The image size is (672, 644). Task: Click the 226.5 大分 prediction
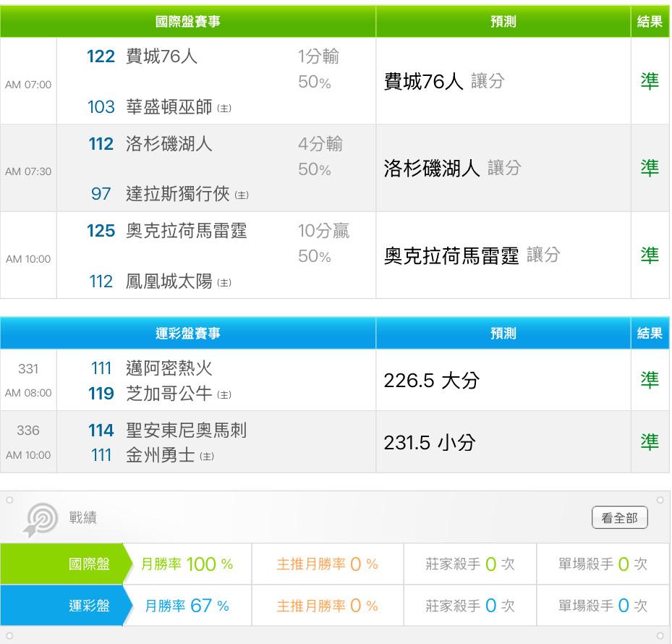pos(431,381)
